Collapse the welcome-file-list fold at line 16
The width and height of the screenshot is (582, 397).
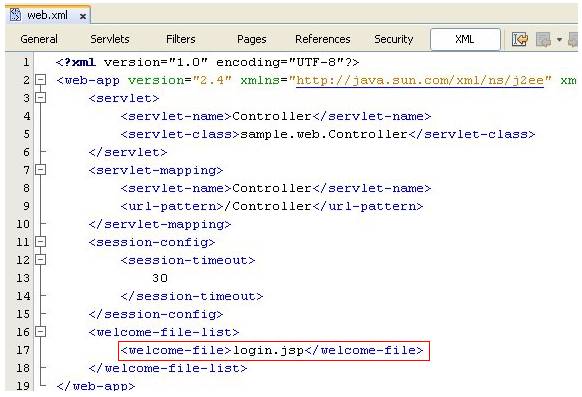[x=40, y=331]
